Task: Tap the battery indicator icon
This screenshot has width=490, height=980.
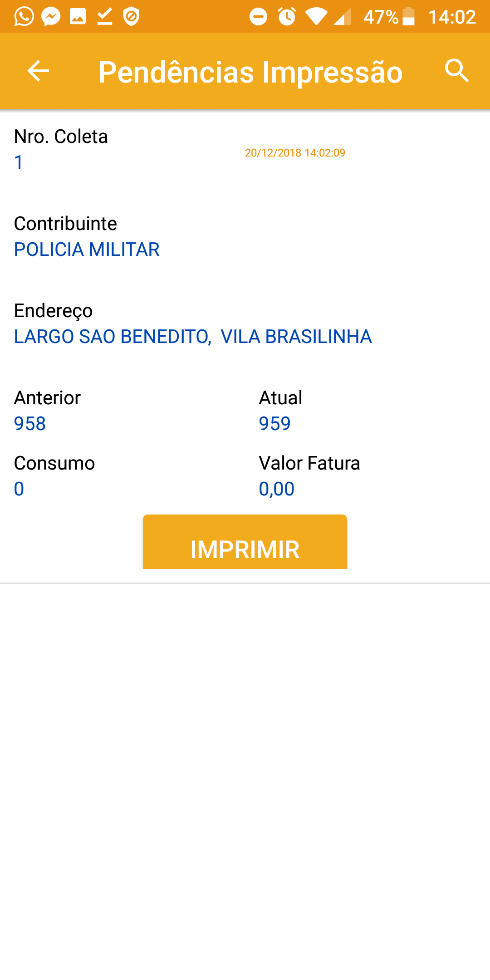Action: point(408,17)
